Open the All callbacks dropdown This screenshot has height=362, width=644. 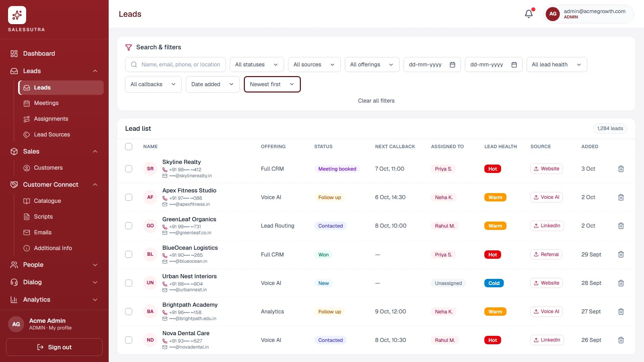153,84
